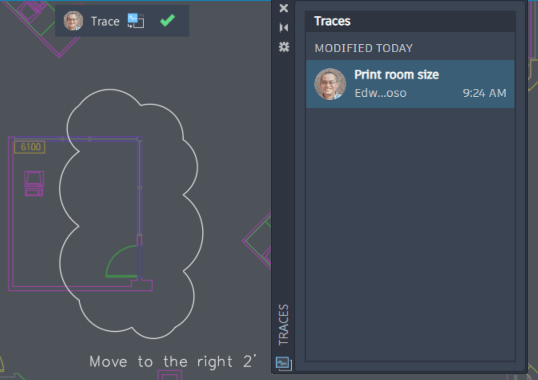Select the Move to the right 2' text
Screen dimensions: 538x380
click(173, 361)
